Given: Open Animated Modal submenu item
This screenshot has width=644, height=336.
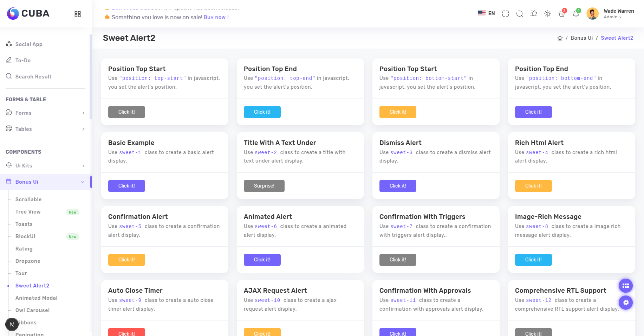Looking at the screenshot, I should 37,298.
